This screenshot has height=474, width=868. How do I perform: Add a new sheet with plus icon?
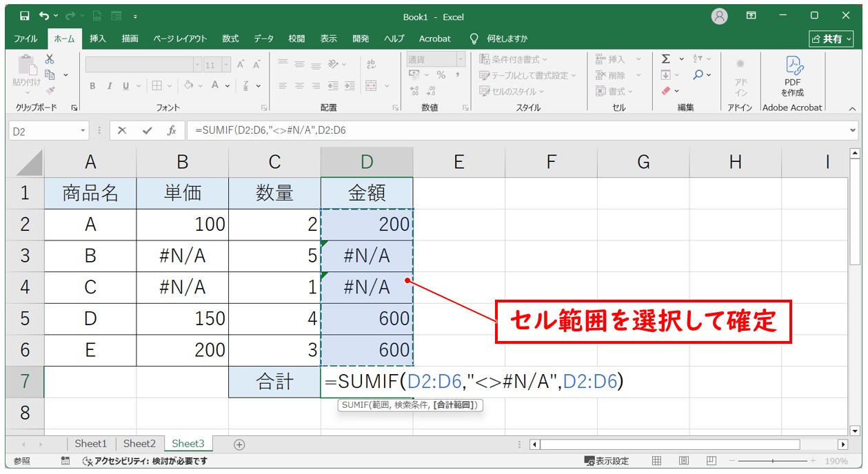(x=239, y=444)
